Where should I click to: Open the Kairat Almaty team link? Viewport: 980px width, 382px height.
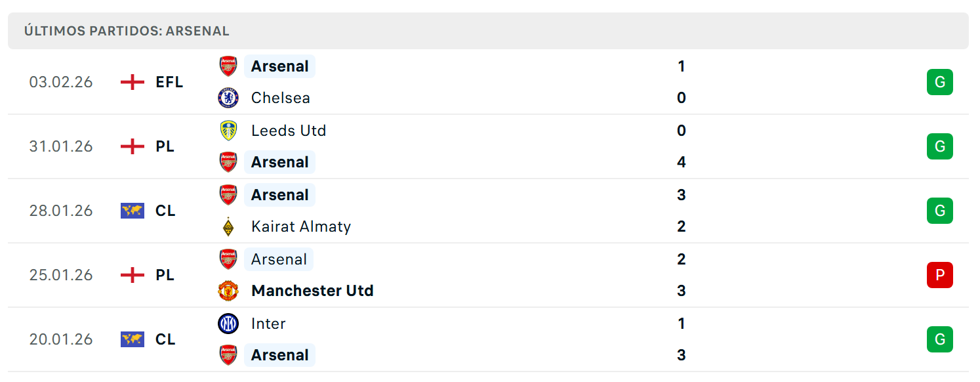coord(301,226)
